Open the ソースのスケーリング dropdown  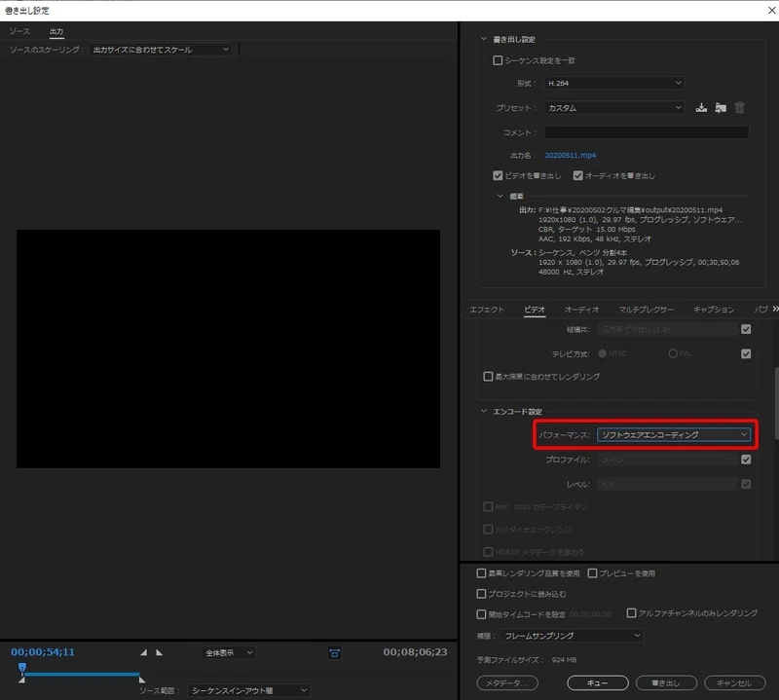pyautogui.click(x=161, y=50)
